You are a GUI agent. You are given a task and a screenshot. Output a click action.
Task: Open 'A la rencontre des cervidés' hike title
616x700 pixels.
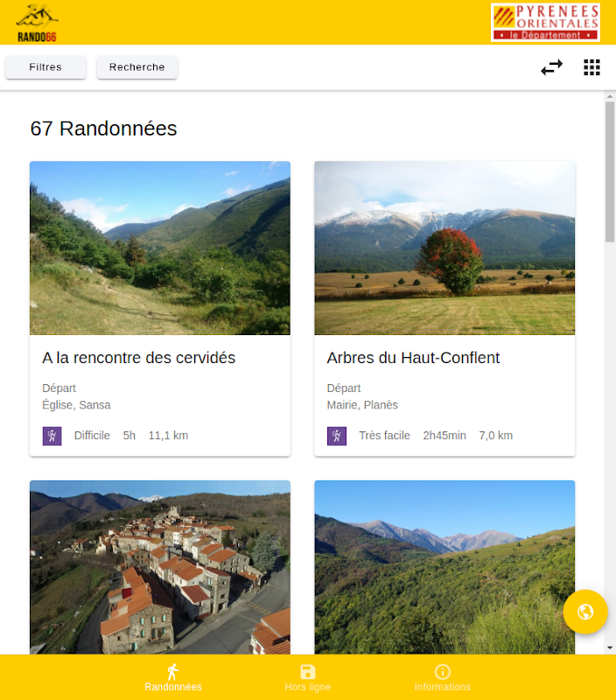click(139, 358)
